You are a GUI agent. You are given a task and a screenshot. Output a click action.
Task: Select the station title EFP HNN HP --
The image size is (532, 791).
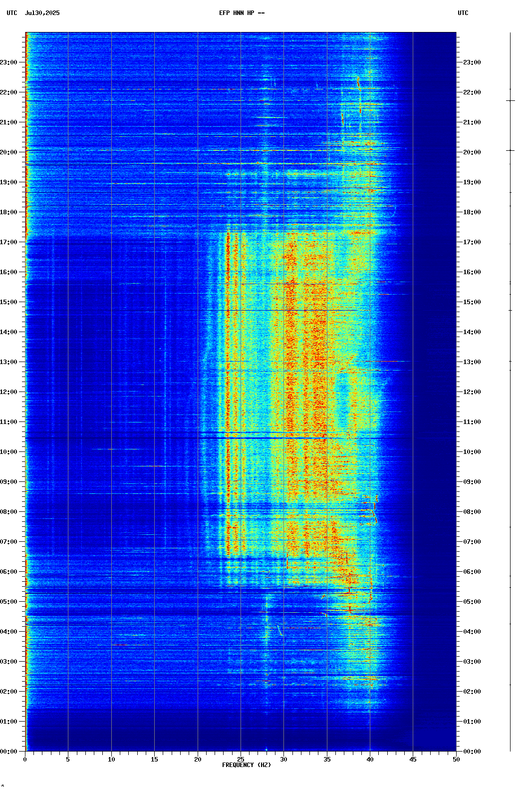point(242,13)
